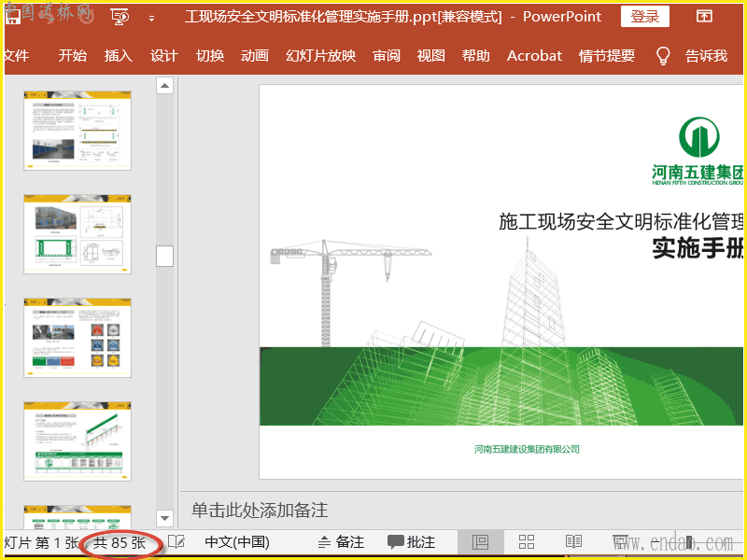The height and width of the screenshot is (560, 747).
Task: Switch to the 切换 ribbon tab
Action: pos(210,56)
